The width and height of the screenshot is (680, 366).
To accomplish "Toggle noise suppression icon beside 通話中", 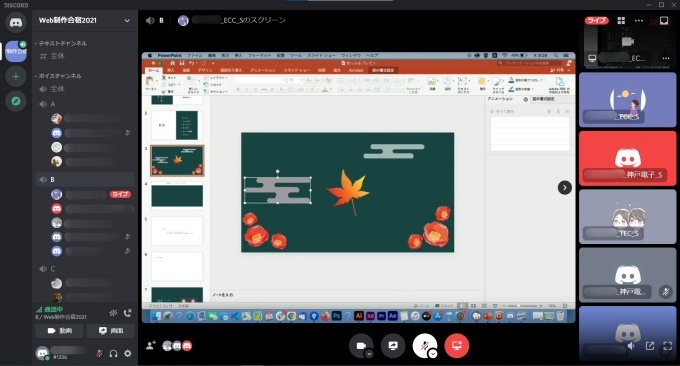I will click(113, 313).
